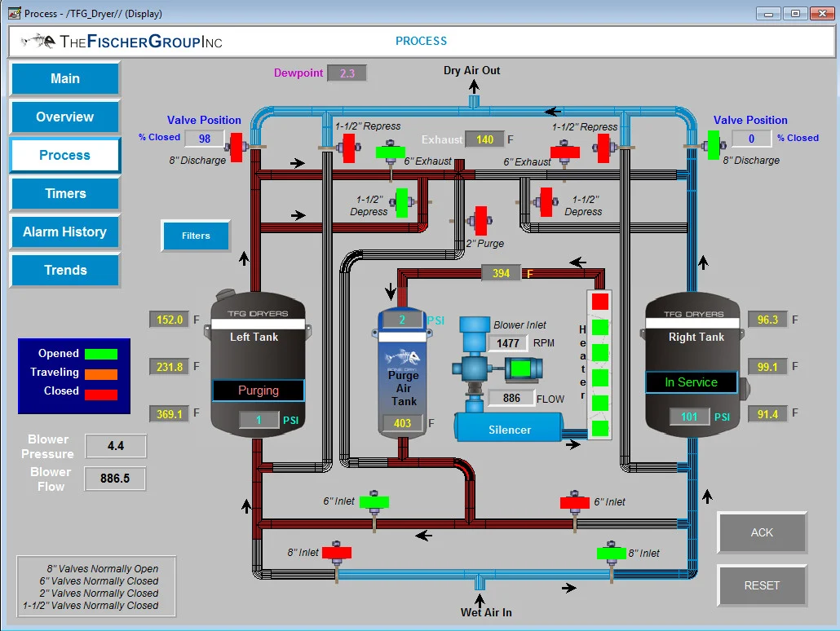The height and width of the screenshot is (631, 840).
Task: Click the red top heater element indicator
Action: coord(600,301)
